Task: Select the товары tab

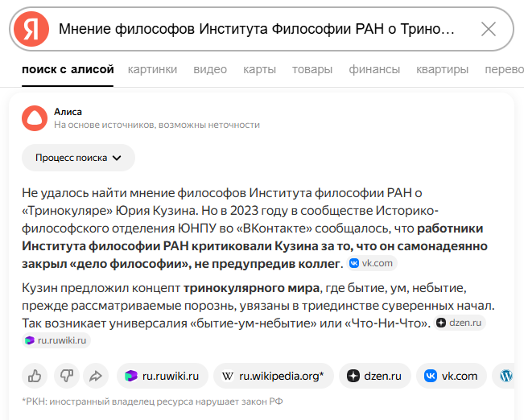Action: tap(312, 69)
